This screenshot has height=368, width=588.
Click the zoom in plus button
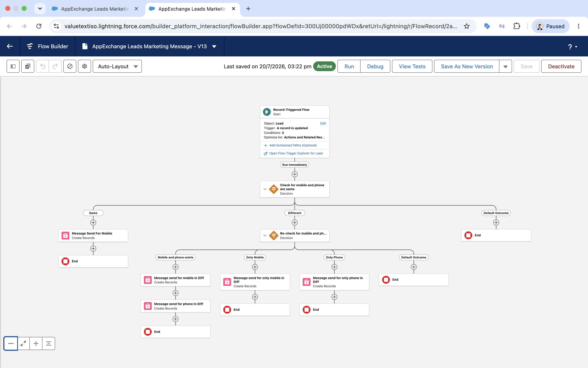(x=36, y=343)
